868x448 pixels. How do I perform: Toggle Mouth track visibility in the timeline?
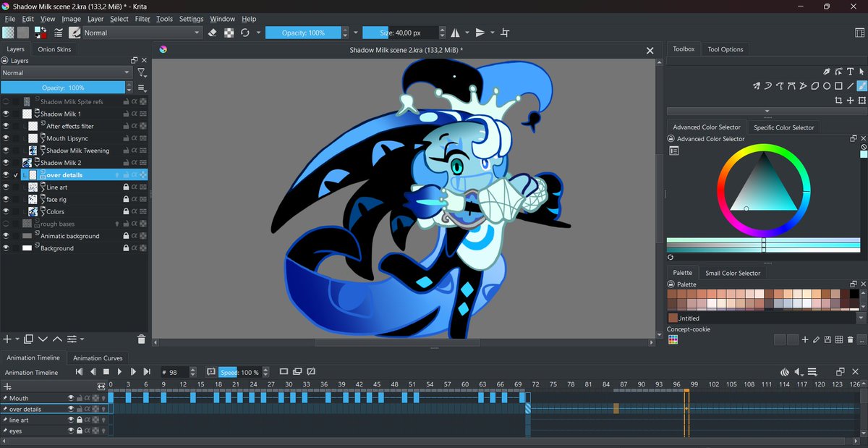[x=71, y=398]
